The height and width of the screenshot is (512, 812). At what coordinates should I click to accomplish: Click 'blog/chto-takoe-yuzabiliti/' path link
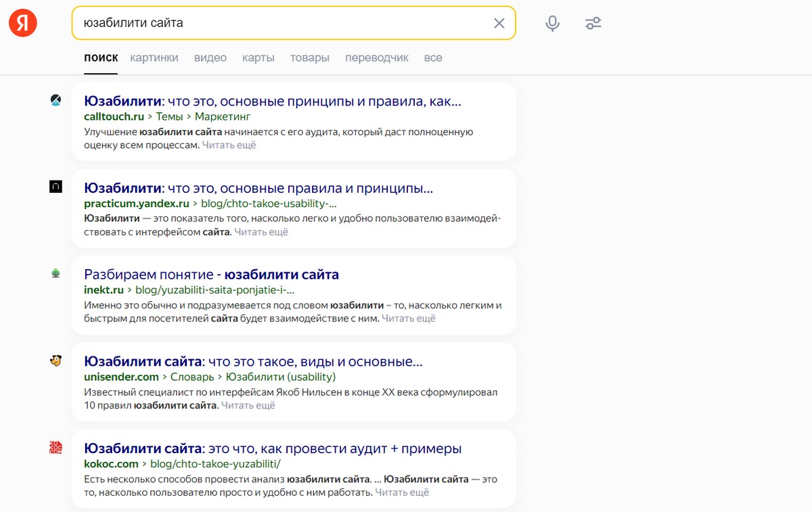(x=215, y=464)
